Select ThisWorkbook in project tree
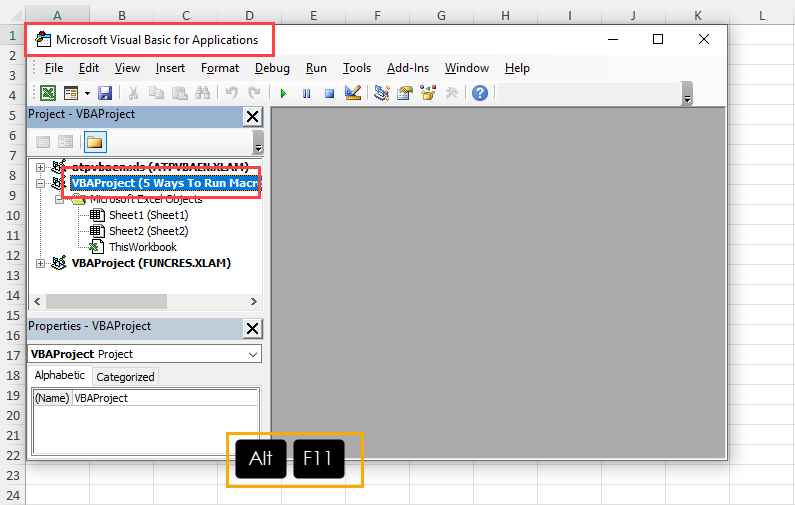Image resolution: width=795 pixels, height=505 pixels. click(143, 247)
